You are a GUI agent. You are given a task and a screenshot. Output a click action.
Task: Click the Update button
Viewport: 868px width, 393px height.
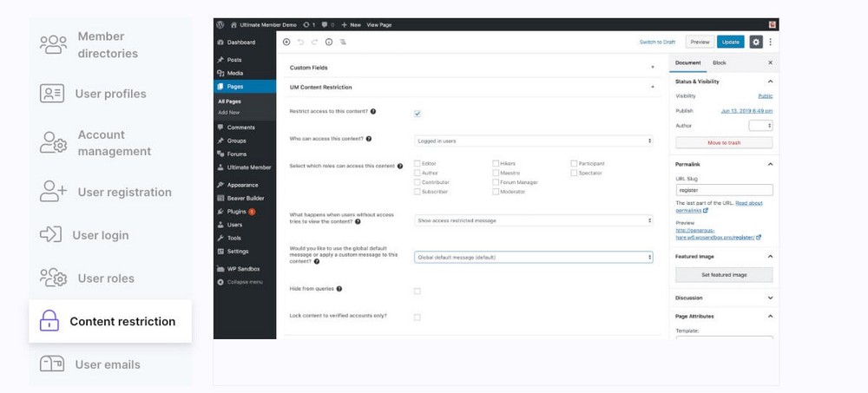tap(731, 42)
